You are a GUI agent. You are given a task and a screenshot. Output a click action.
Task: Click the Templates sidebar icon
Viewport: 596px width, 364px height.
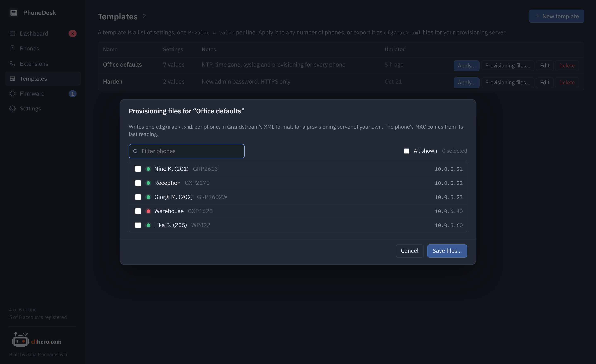[12, 79]
